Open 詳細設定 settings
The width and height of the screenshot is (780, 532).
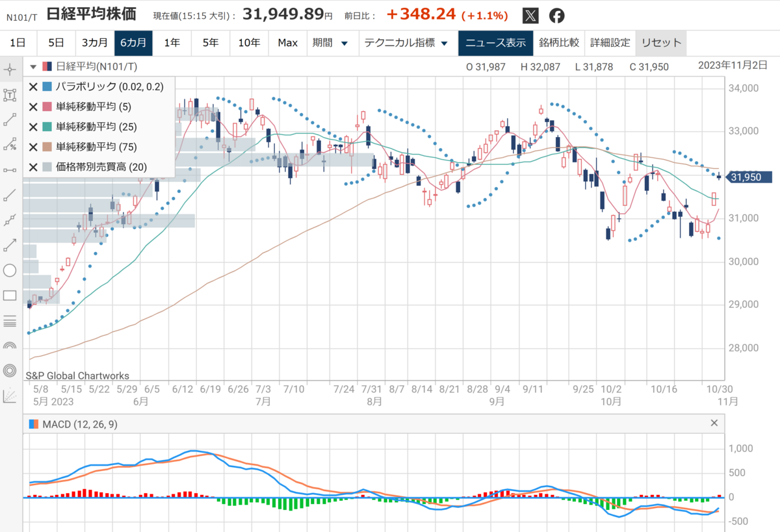(x=610, y=43)
